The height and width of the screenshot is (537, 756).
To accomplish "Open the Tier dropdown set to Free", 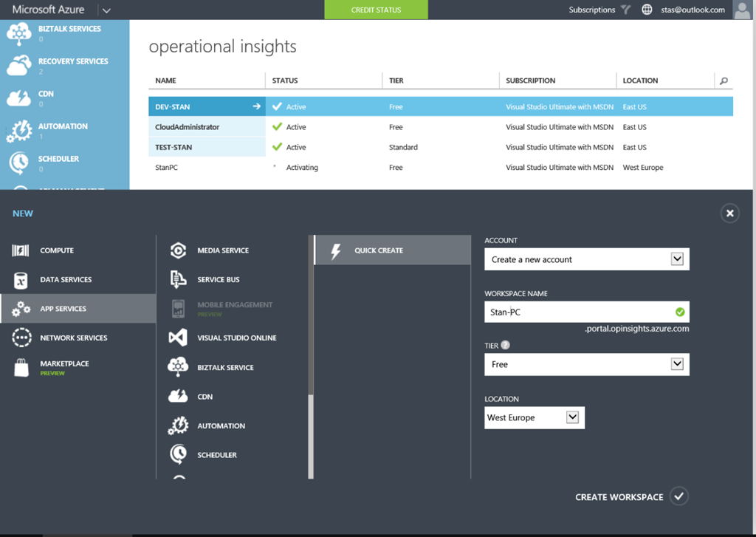I will click(677, 364).
